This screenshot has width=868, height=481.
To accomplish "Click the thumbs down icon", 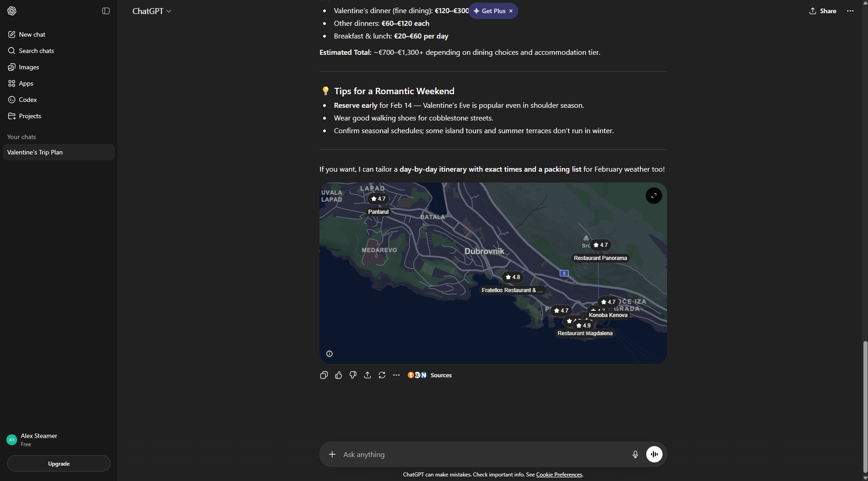I will pos(353,375).
